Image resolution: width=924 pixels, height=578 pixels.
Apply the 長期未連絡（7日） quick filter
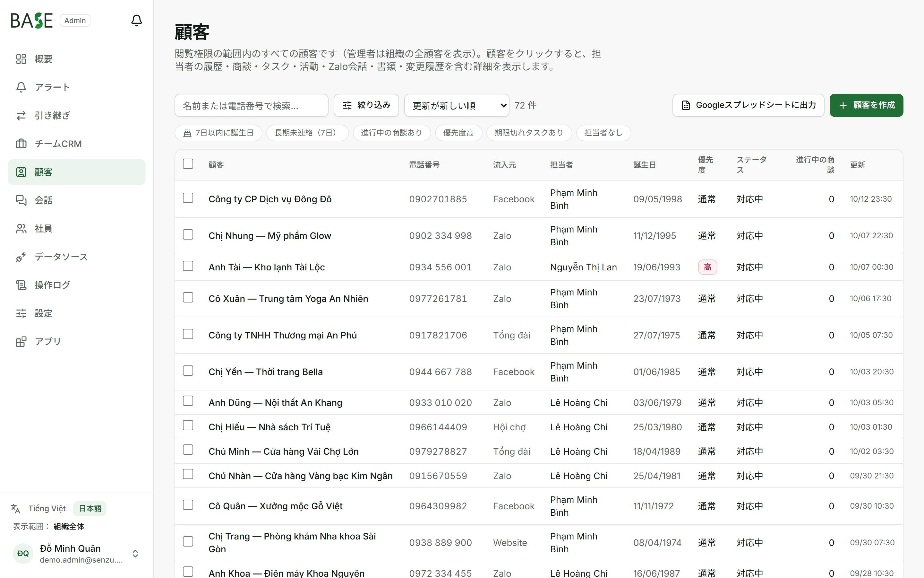tap(307, 133)
